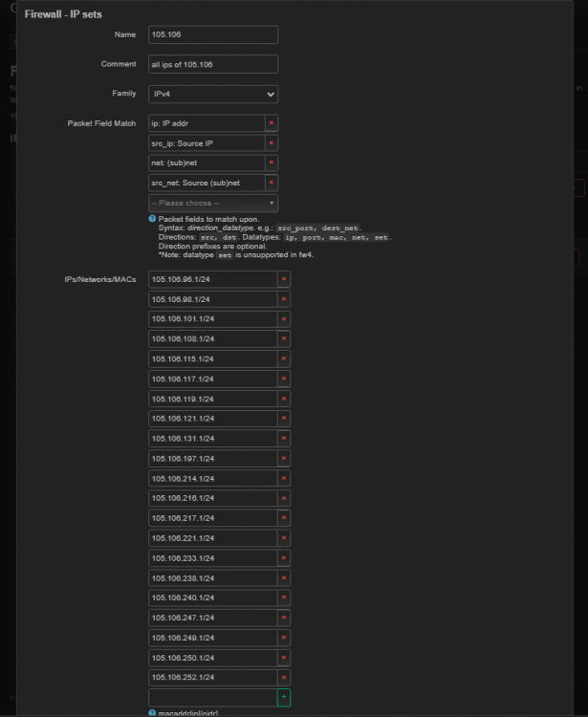
Task: Edit the Comment field 'all ips of 105.106'
Action: (x=213, y=64)
